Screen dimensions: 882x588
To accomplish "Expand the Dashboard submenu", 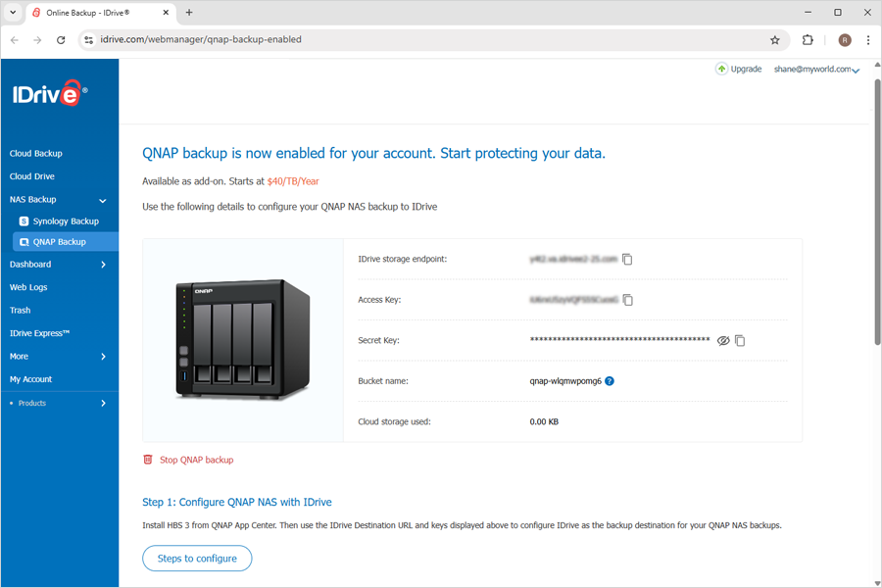I will (x=103, y=265).
